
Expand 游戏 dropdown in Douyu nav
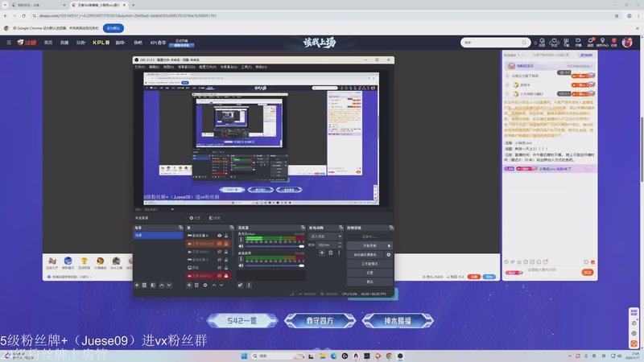click(x=120, y=43)
